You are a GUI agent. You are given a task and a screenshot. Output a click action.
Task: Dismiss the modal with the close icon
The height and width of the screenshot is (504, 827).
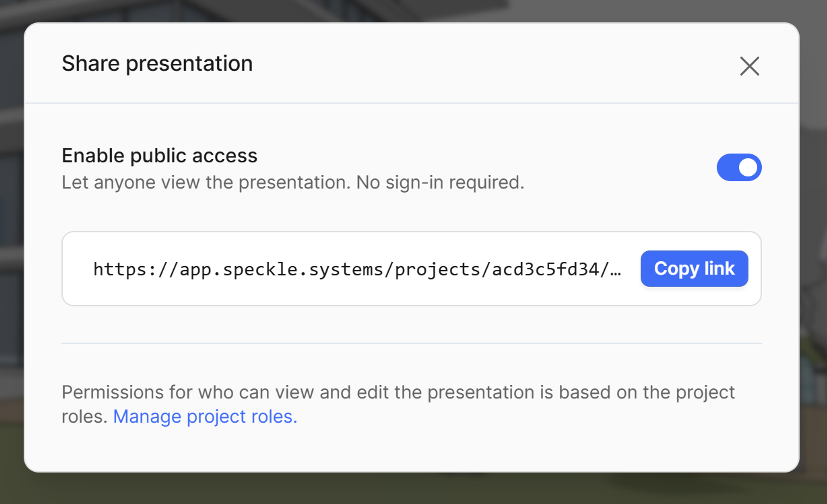coord(750,66)
